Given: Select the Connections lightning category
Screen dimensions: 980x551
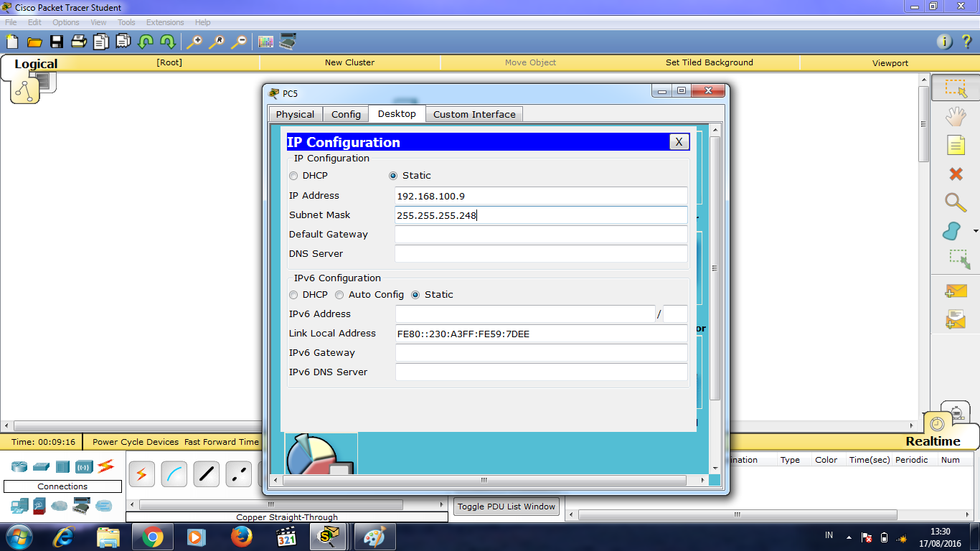Looking at the screenshot, I should [105, 466].
